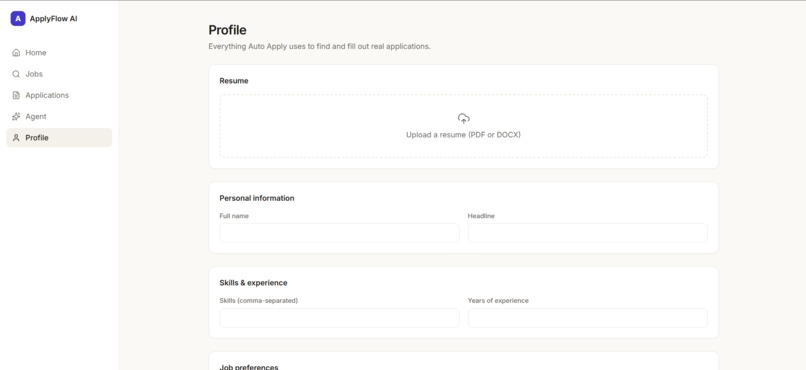Image resolution: width=806 pixels, height=370 pixels.
Task: Click the Profile person icon
Action: coord(16,138)
